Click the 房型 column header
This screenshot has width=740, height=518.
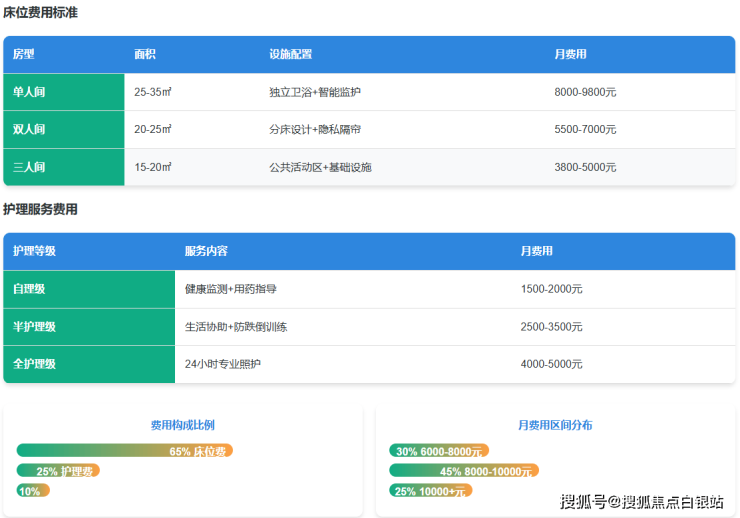(x=24, y=54)
